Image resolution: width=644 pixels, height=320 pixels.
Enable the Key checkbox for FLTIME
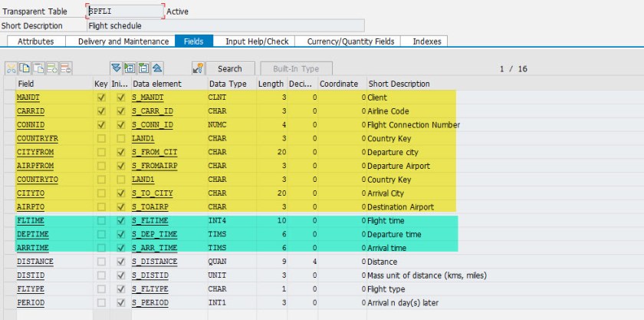tap(101, 220)
